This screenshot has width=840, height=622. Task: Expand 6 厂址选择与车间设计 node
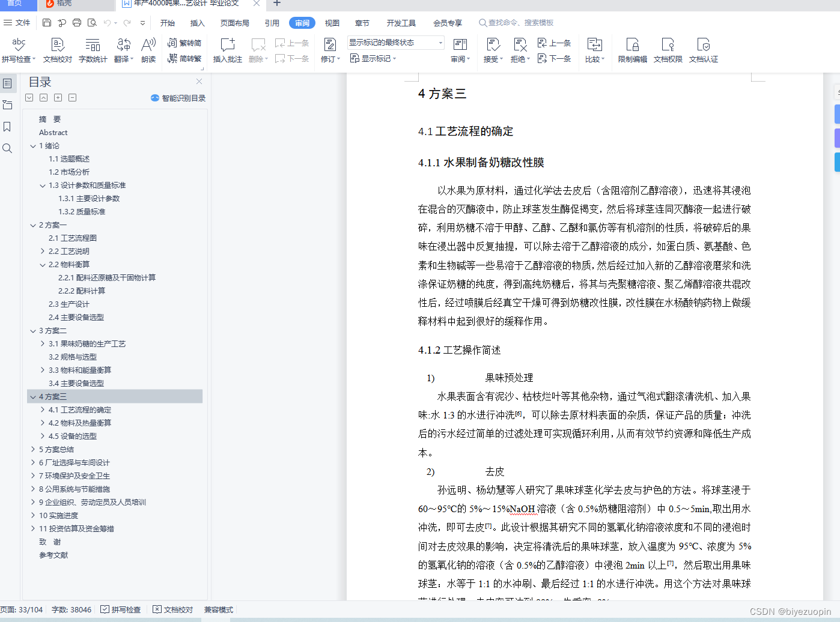tap(33, 463)
